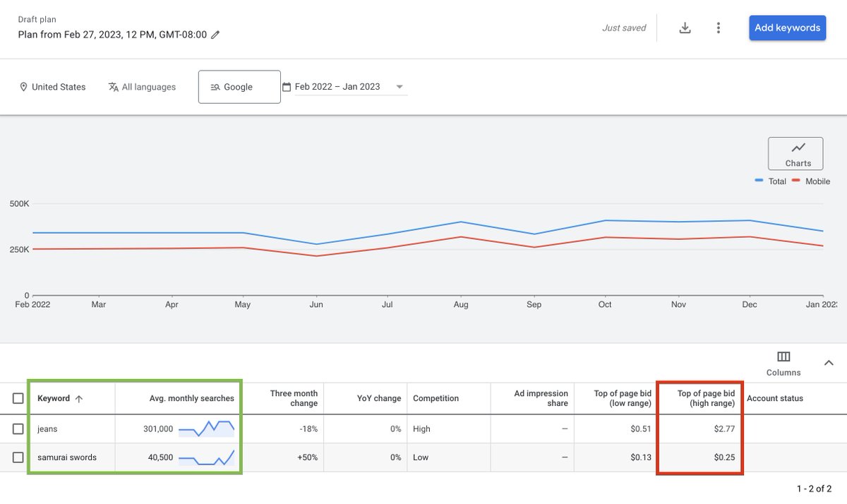Sort by Ad impression share column
847x504 pixels.
click(x=541, y=398)
